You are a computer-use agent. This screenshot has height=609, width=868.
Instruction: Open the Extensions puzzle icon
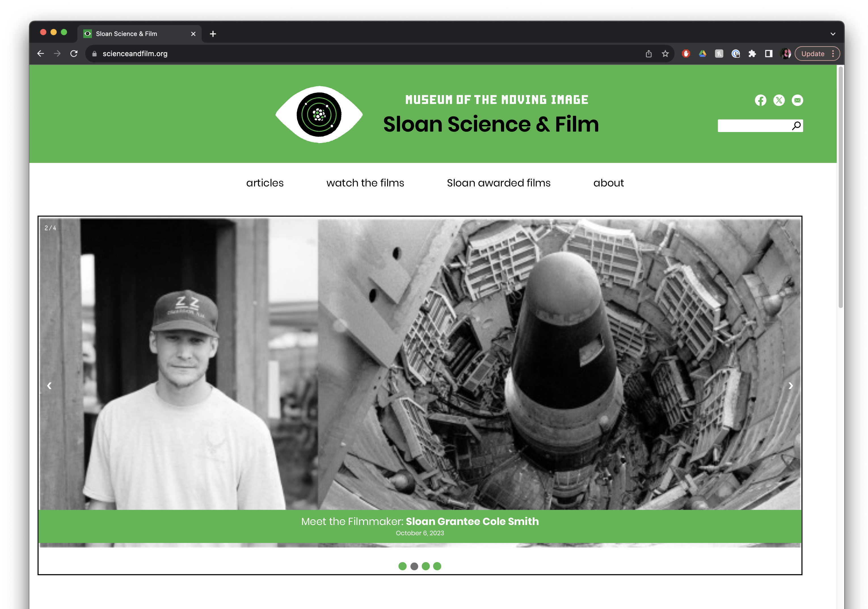pyautogui.click(x=752, y=54)
